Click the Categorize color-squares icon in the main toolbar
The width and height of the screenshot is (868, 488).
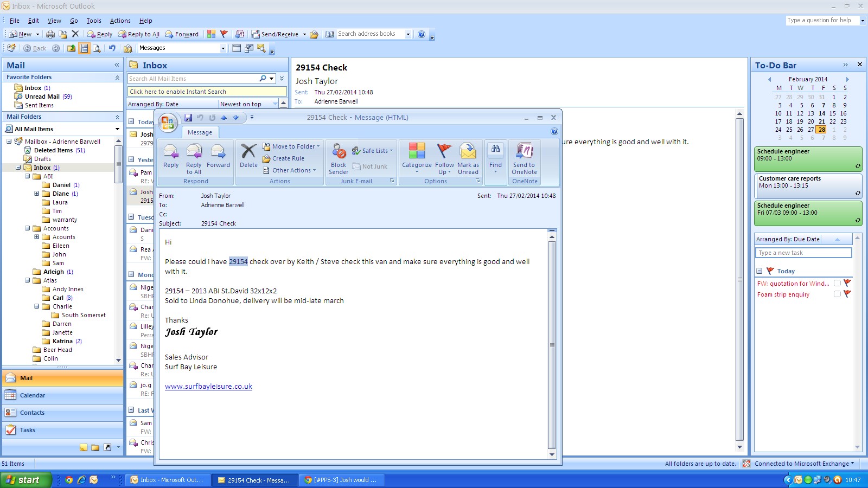click(211, 34)
